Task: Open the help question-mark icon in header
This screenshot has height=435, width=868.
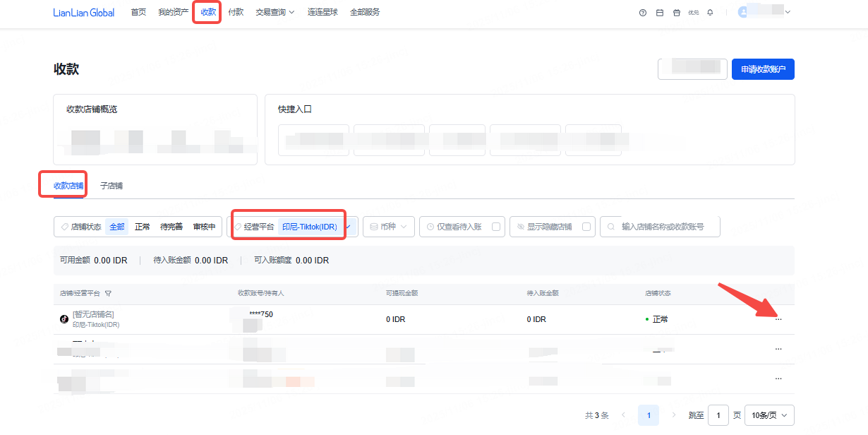Action: (642, 13)
